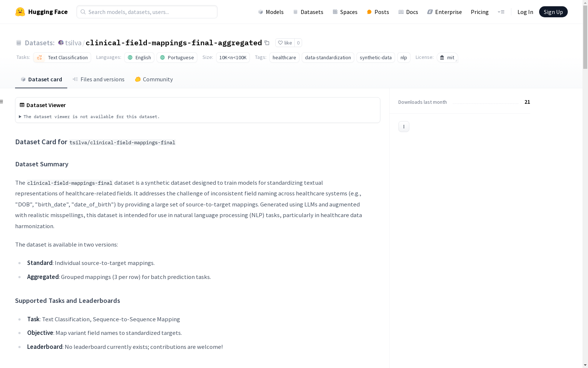Open the size 10K<n<100K filter tag
Image resolution: width=588 pixels, height=368 pixels.
(233, 57)
